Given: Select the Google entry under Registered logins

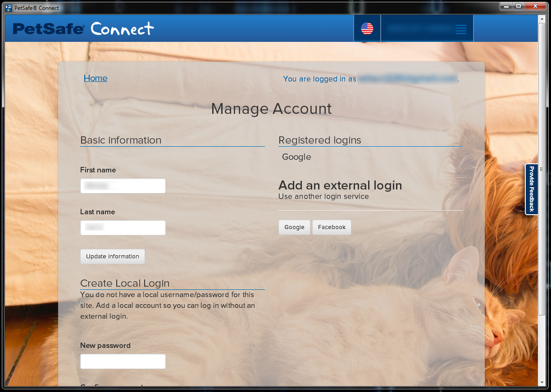Looking at the screenshot, I should coord(296,157).
